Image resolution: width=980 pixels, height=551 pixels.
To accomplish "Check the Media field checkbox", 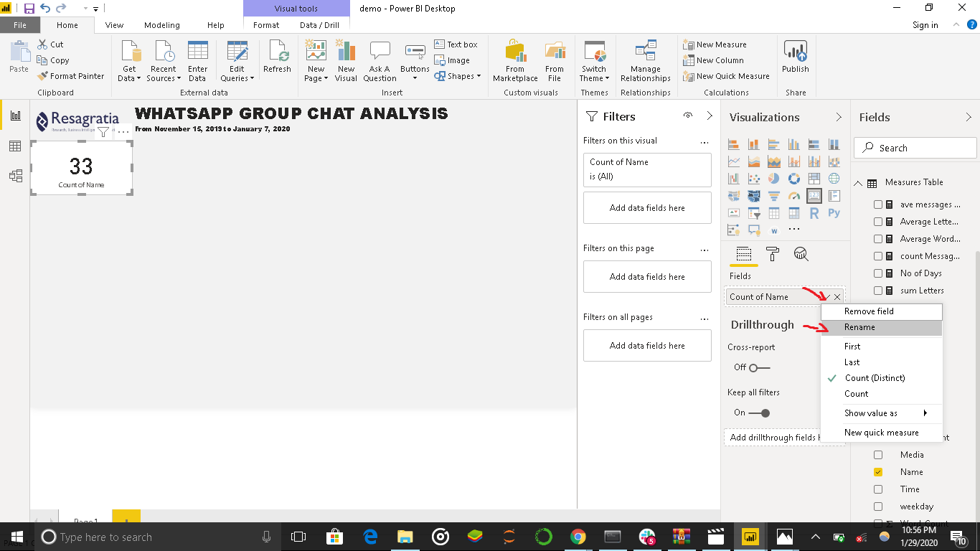I will (x=878, y=455).
